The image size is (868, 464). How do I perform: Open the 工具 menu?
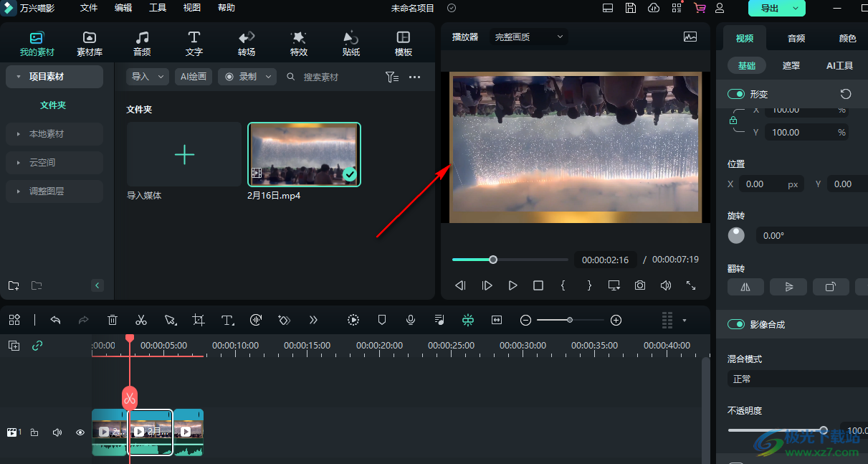pyautogui.click(x=158, y=8)
